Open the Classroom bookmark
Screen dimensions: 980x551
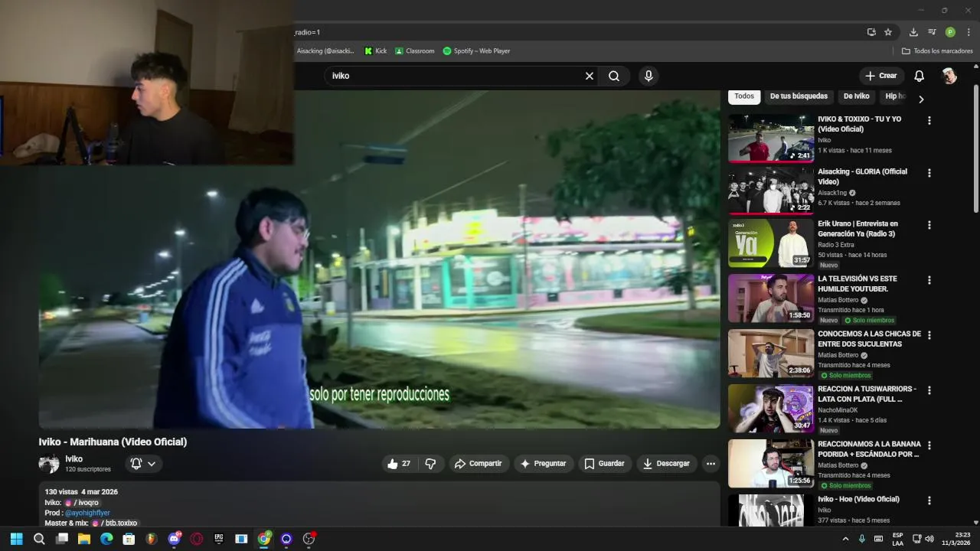click(414, 51)
